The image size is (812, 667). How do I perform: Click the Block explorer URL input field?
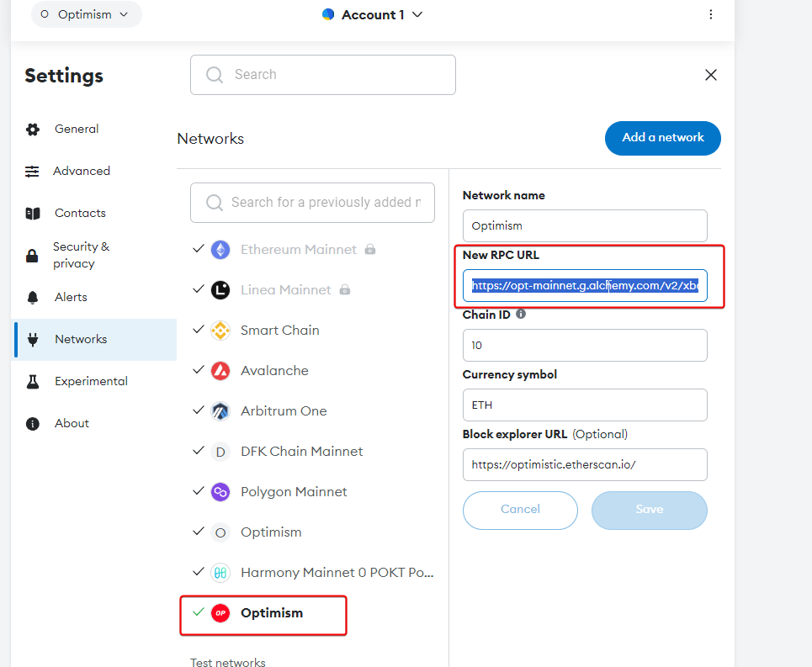point(585,464)
